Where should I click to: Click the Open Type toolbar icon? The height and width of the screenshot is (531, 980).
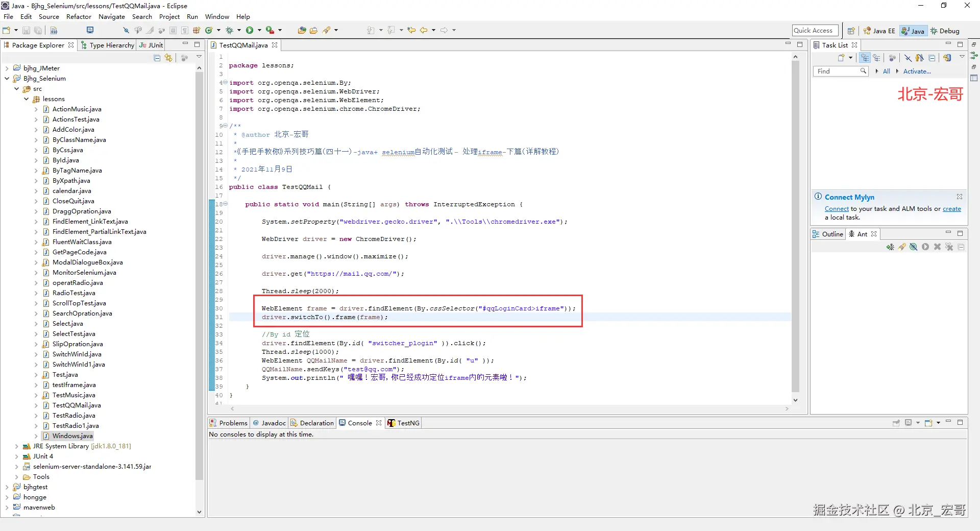pyautogui.click(x=302, y=31)
